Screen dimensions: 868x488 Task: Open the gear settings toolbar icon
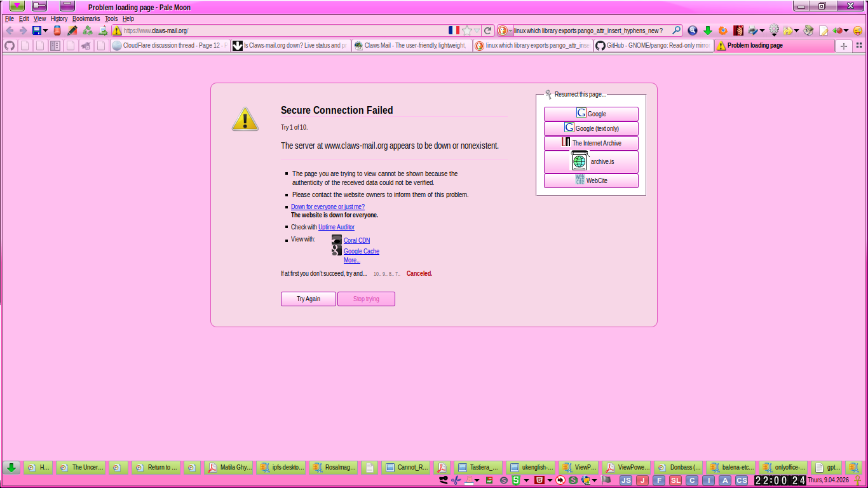click(x=774, y=30)
